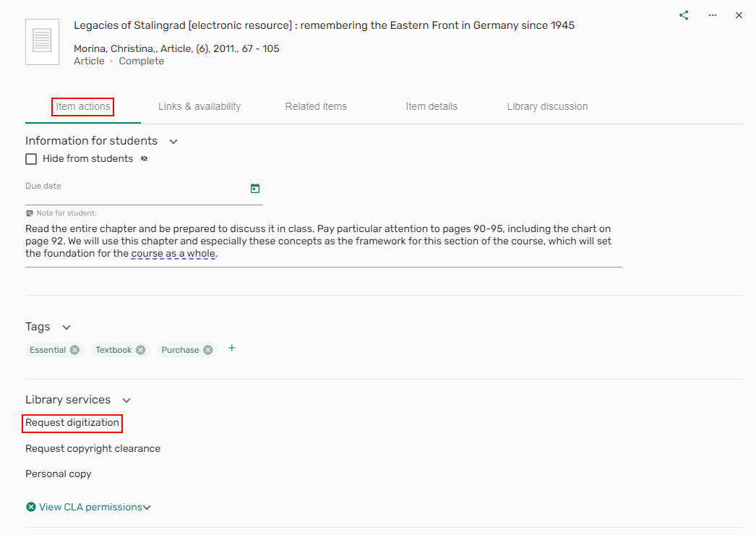Open the Library discussion tab
This screenshot has height=535, width=756.
pyautogui.click(x=547, y=106)
